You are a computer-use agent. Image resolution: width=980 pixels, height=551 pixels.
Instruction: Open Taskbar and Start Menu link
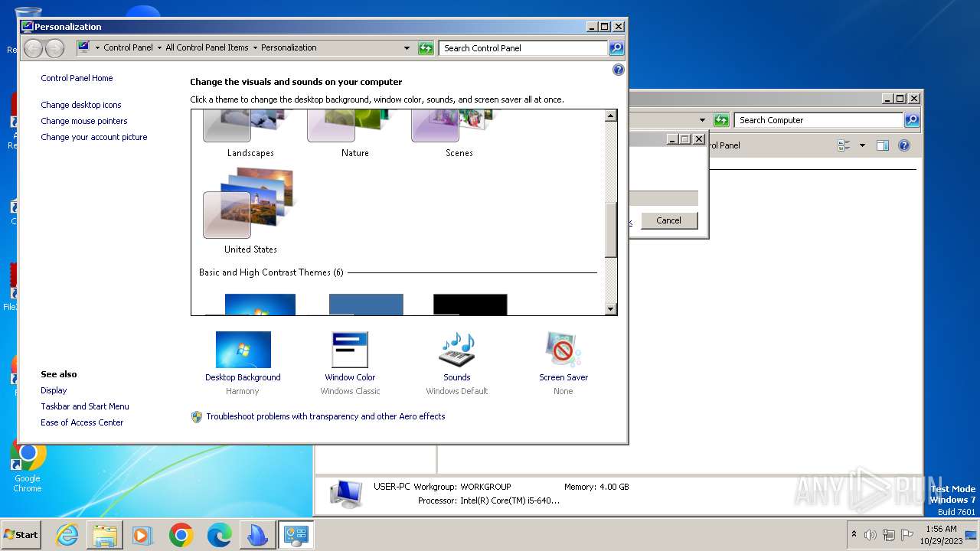(x=85, y=406)
